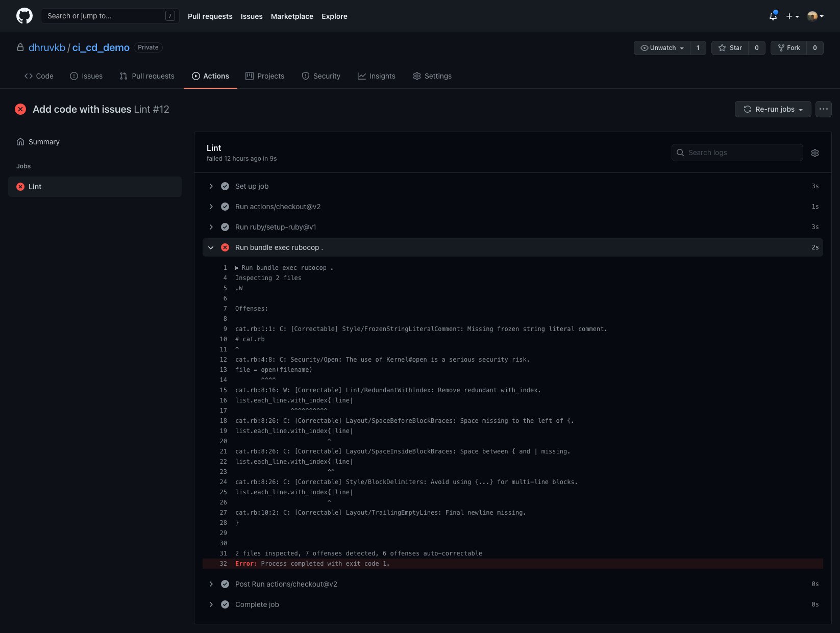This screenshot has width=840, height=633.
Task: Switch to the Insights tab
Action: coord(376,76)
